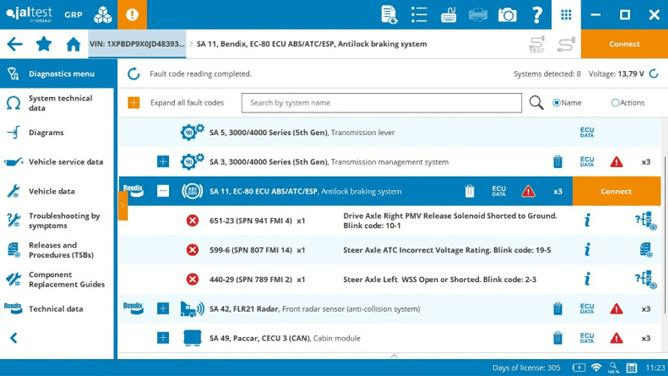This screenshot has height=376, width=668.
Task: Take a screenshot with the camera icon
Action: pyautogui.click(x=507, y=15)
